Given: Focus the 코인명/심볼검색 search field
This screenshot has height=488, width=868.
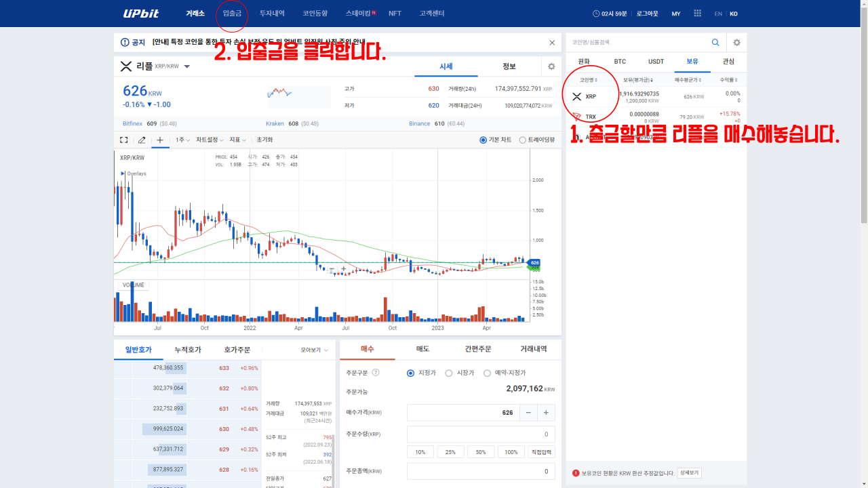Looking at the screenshot, I should (637, 42).
